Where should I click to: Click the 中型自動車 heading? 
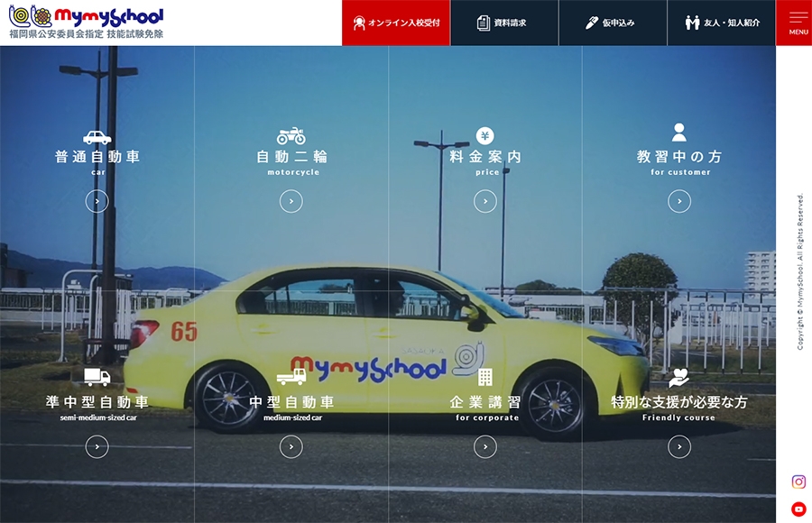click(x=291, y=402)
